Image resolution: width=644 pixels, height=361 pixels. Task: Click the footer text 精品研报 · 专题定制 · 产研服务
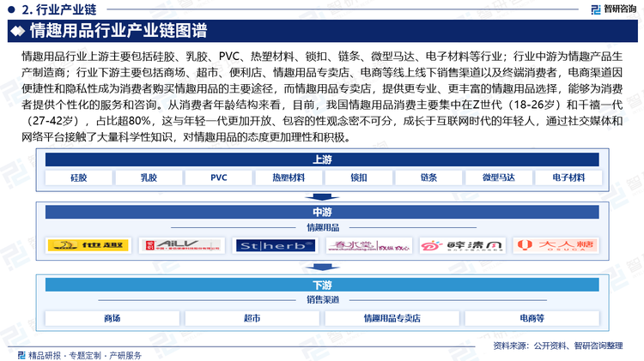85,355
